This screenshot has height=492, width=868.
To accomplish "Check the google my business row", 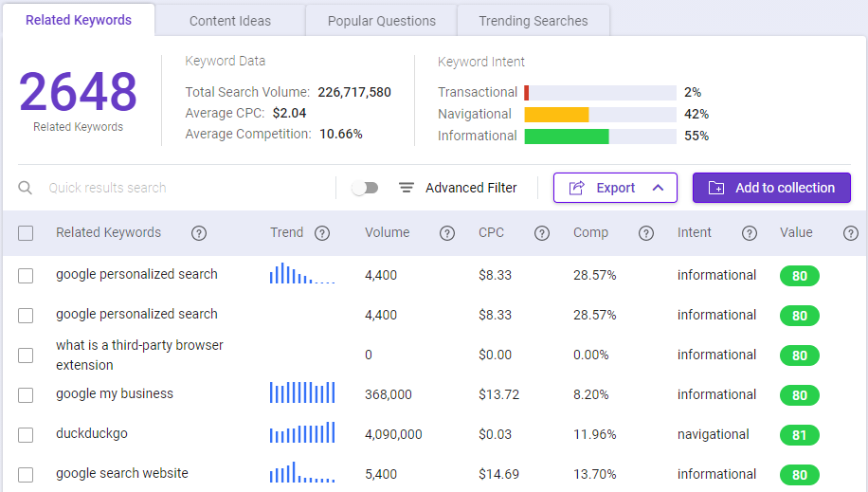I will click(x=26, y=395).
